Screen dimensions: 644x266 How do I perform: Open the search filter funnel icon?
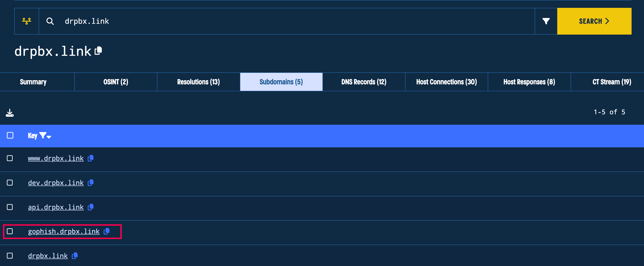(x=546, y=21)
